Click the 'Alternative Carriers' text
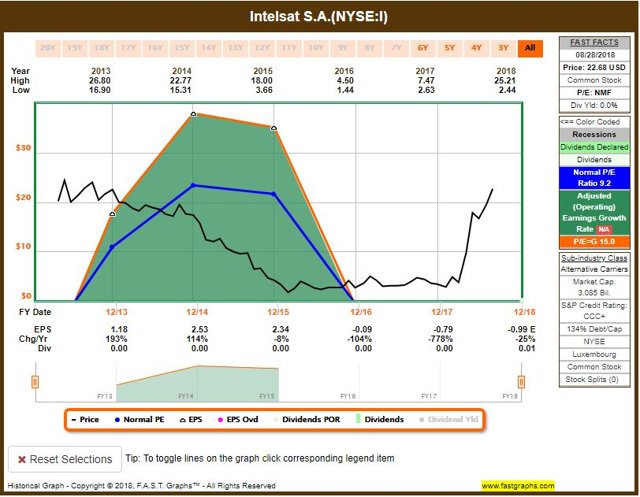The height and width of the screenshot is (497, 640). 594,269
